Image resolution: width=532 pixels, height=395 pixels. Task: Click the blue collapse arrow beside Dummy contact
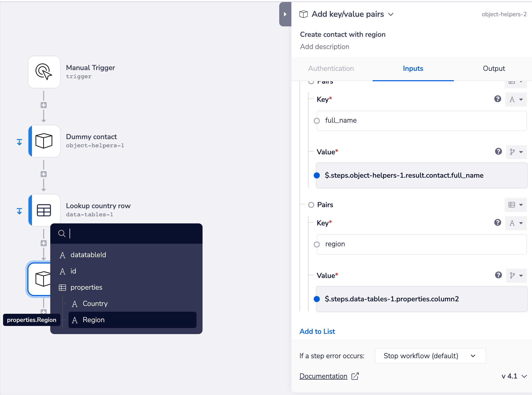(x=19, y=141)
